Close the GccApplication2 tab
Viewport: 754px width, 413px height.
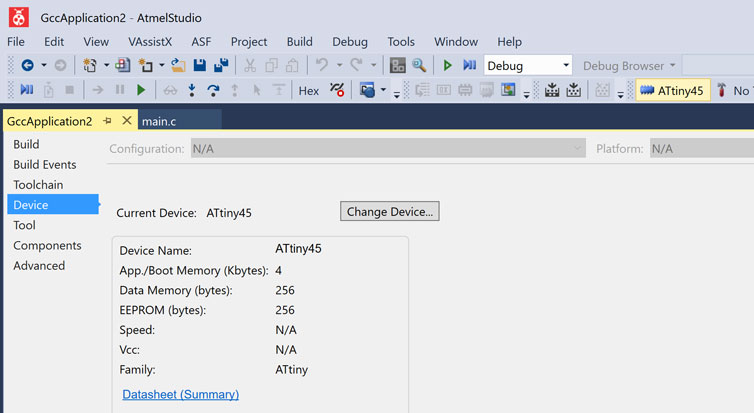(127, 121)
